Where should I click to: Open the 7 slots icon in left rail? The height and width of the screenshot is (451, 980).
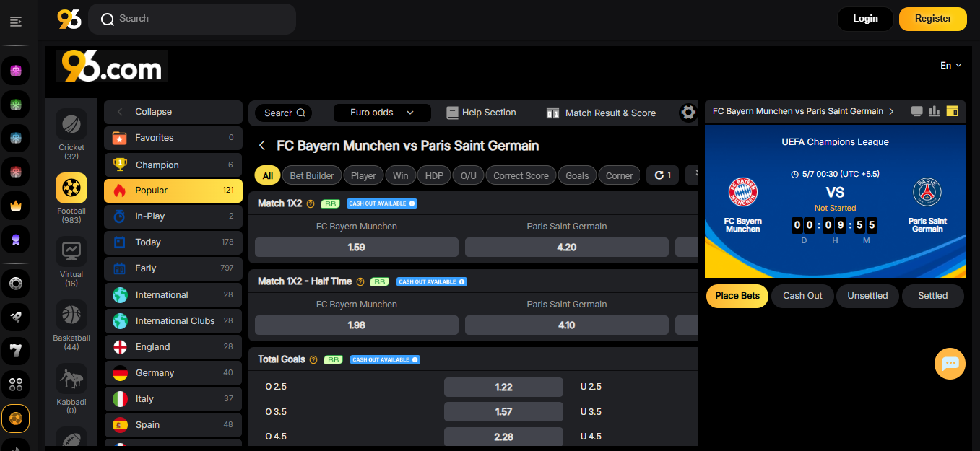pos(16,351)
